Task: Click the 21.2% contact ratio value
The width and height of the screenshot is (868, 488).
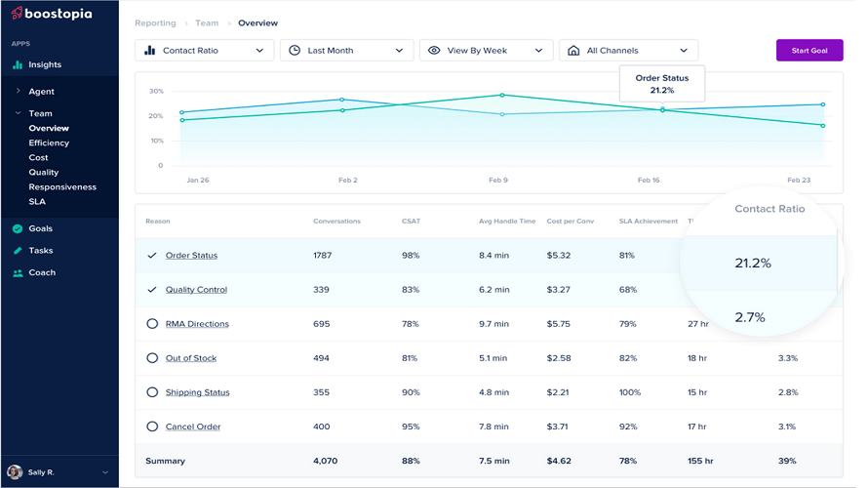Action: coord(753,264)
